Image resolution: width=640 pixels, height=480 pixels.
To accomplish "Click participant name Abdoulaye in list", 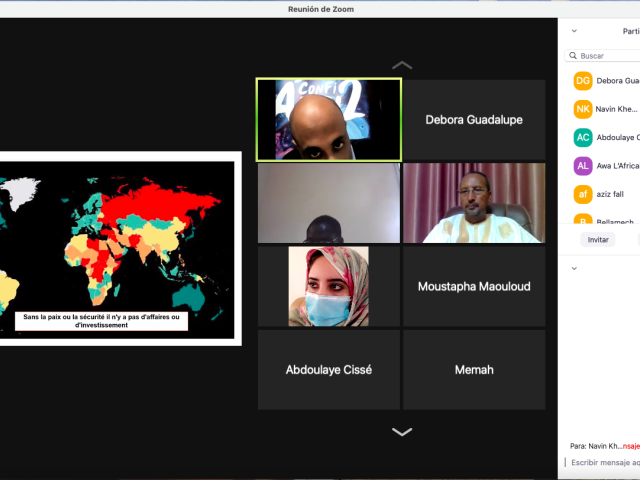I will click(618, 138).
